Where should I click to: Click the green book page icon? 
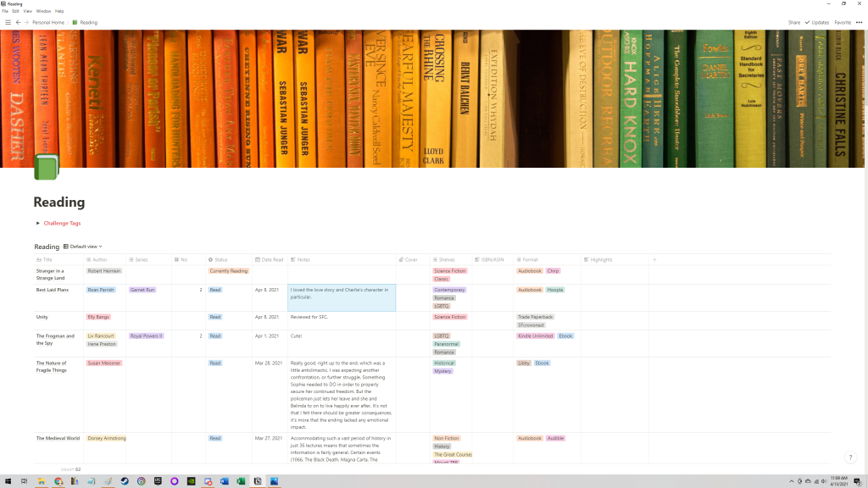(46, 168)
